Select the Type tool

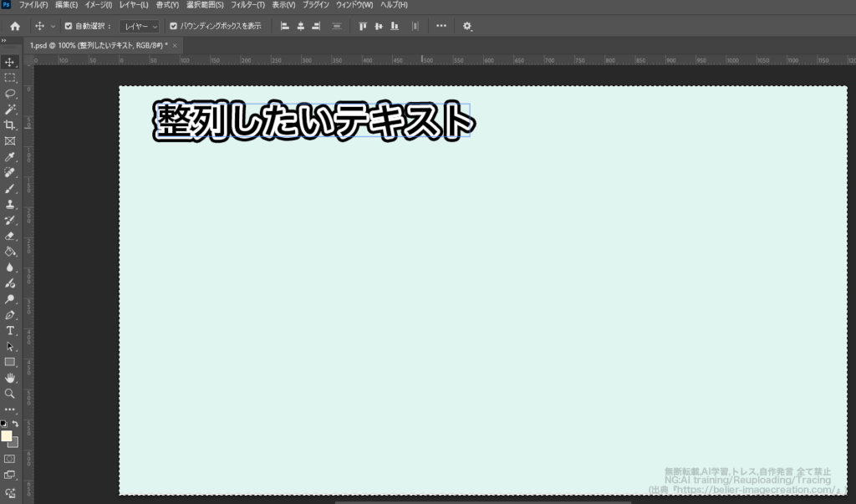(10, 330)
